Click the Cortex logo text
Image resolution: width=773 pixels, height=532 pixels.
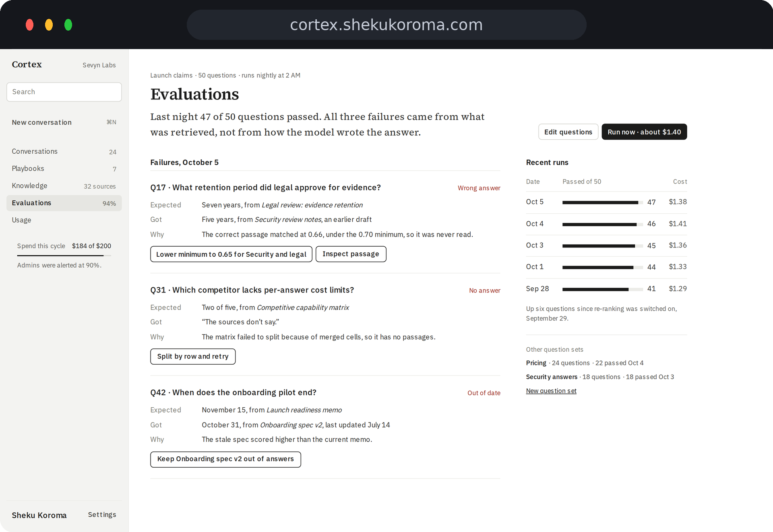pos(27,64)
